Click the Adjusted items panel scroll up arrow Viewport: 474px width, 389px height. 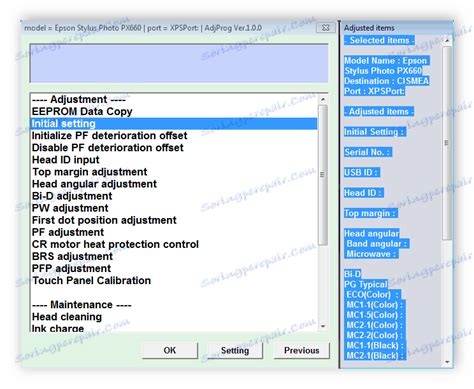[x=447, y=40]
